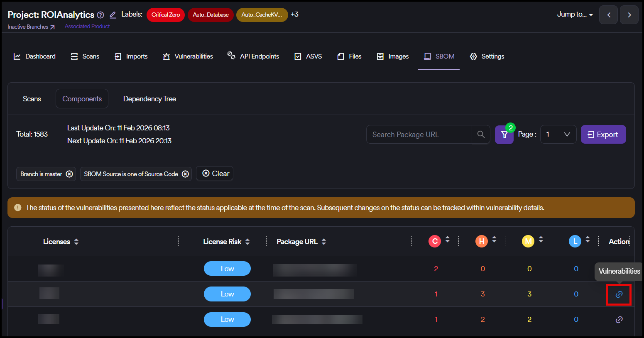Remove the 'Branch is master' filter

click(69, 174)
